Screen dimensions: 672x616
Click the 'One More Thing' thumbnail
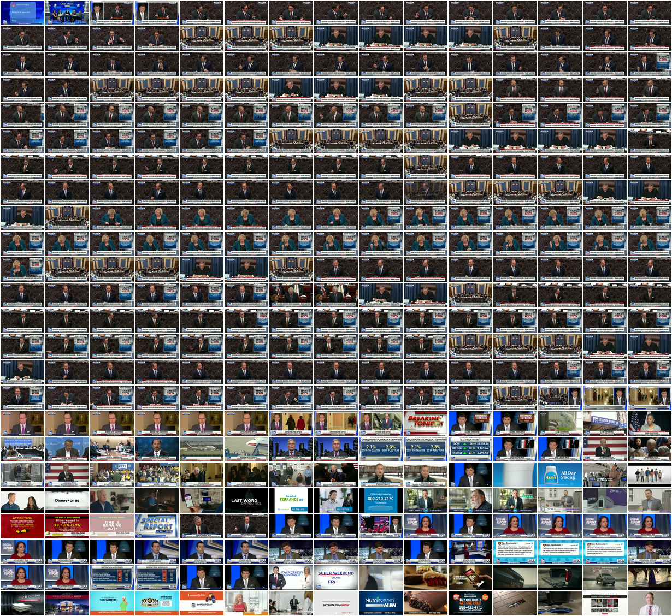point(67,13)
